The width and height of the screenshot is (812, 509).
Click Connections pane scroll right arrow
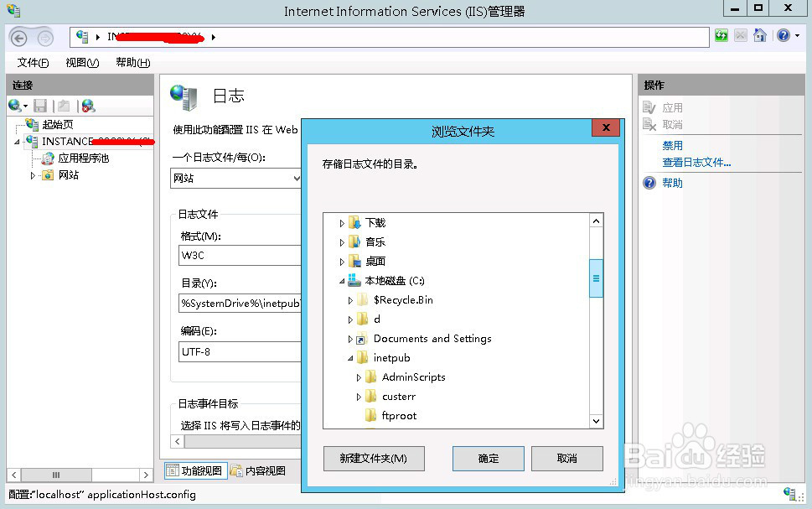pyautogui.click(x=146, y=475)
